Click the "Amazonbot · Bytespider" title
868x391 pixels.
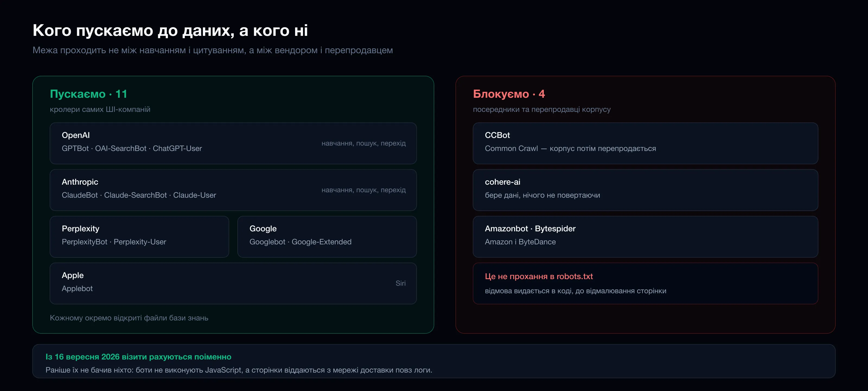click(x=530, y=229)
